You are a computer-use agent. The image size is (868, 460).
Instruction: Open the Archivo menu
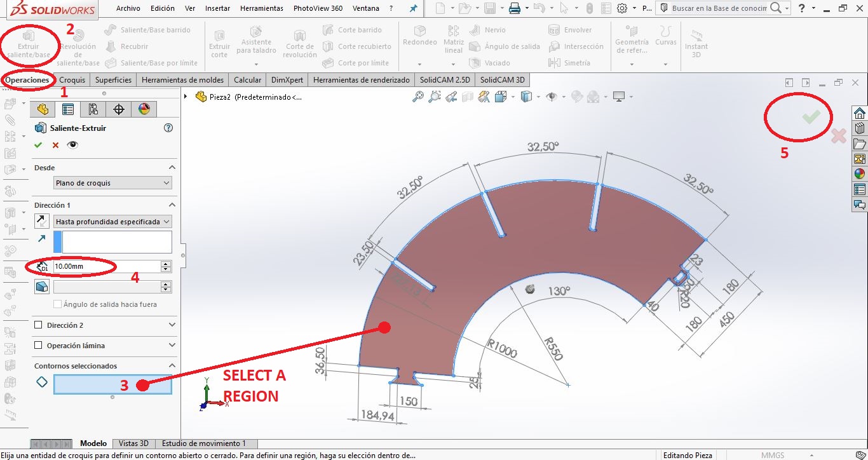[x=128, y=8]
